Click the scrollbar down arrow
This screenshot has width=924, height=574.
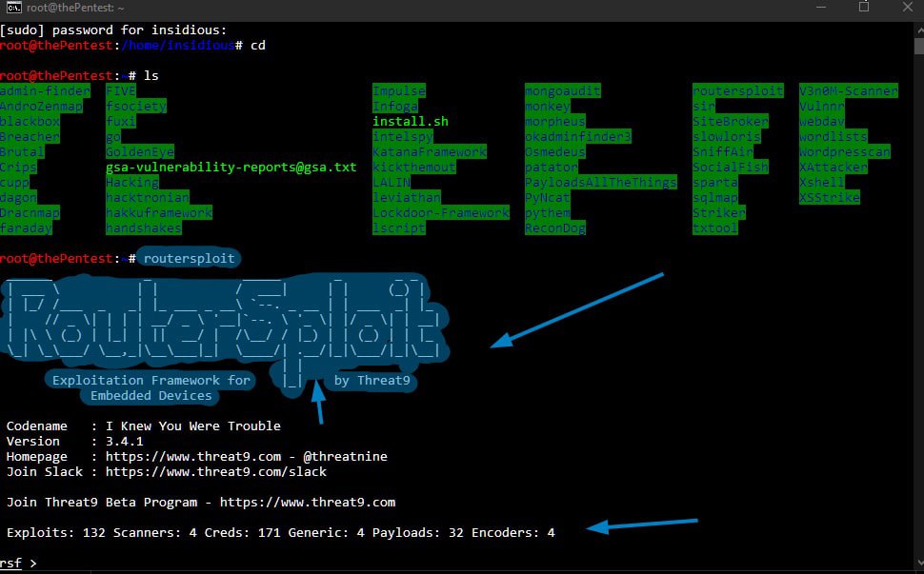tap(918, 563)
